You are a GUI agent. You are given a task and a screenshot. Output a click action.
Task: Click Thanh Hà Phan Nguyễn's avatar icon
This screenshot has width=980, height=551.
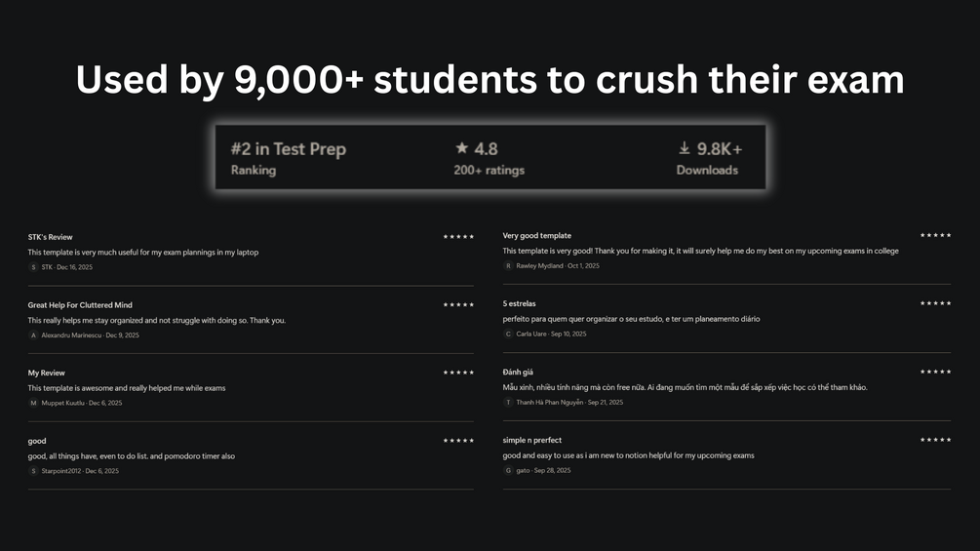click(508, 403)
